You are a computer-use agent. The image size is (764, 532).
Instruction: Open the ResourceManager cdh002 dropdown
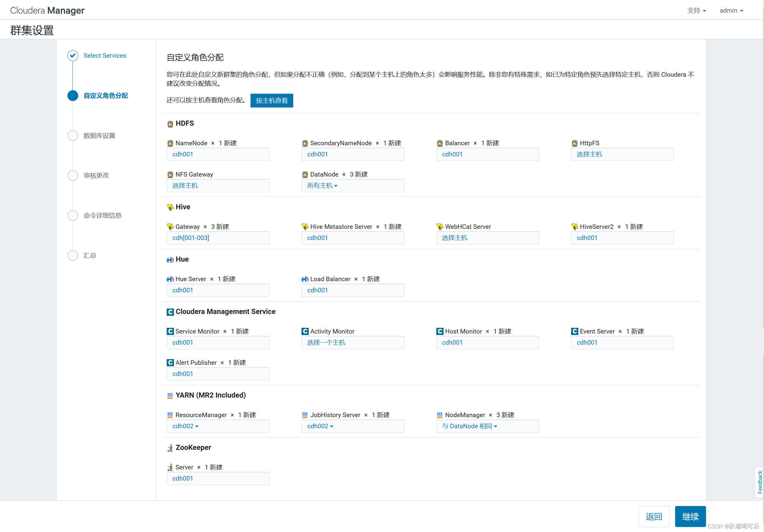coord(185,426)
